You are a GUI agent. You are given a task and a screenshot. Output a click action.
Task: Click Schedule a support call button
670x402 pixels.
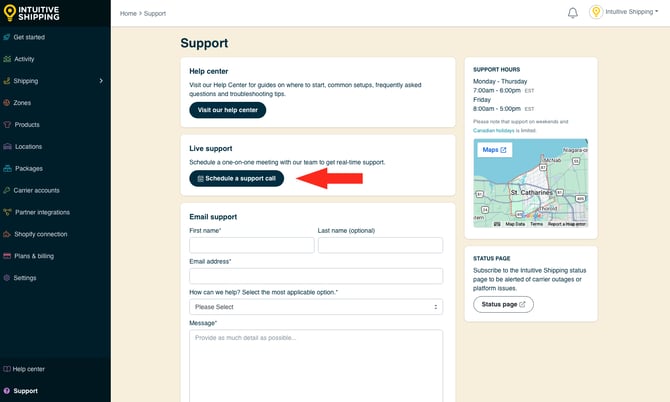coord(236,179)
